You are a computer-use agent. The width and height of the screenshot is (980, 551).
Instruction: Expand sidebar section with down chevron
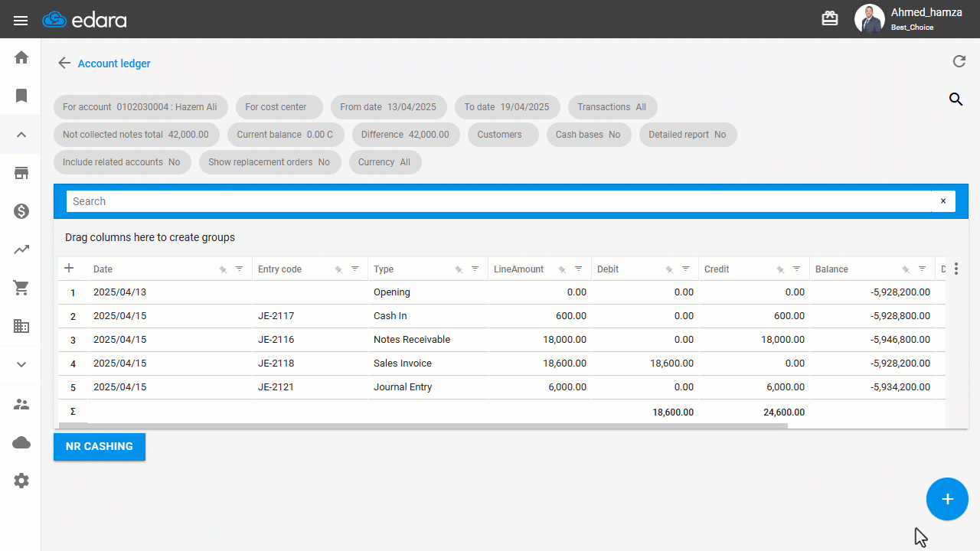21,364
